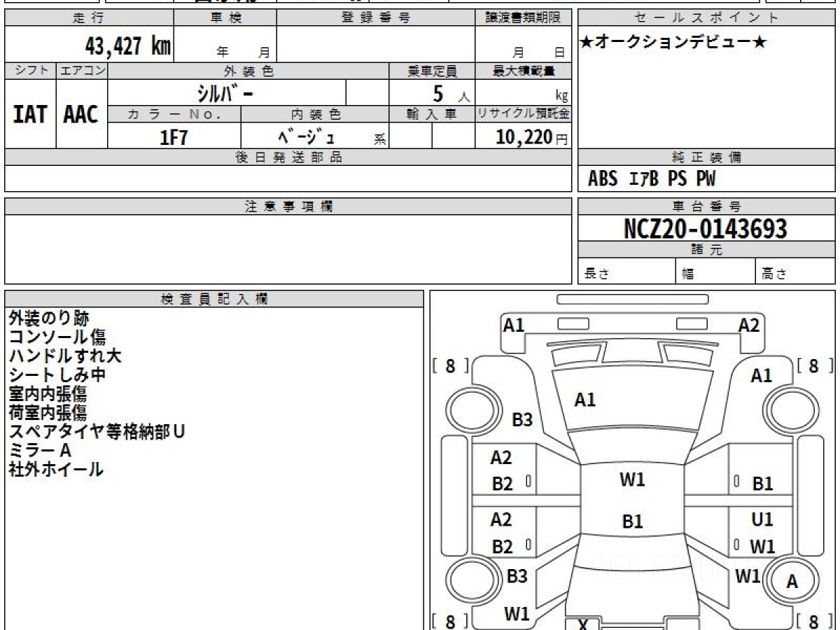Viewport: 840px width, 630px height.
Task: Click the リサイクル預託金 header
Action: [x=523, y=114]
